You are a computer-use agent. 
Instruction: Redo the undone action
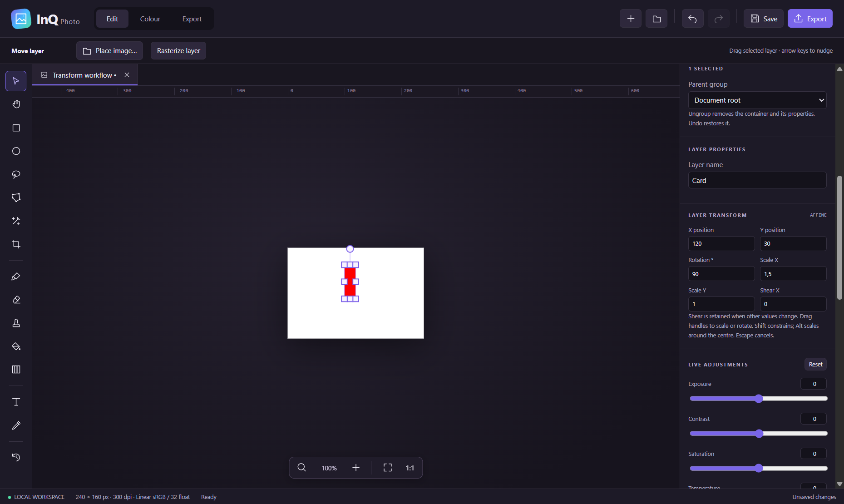tap(719, 19)
